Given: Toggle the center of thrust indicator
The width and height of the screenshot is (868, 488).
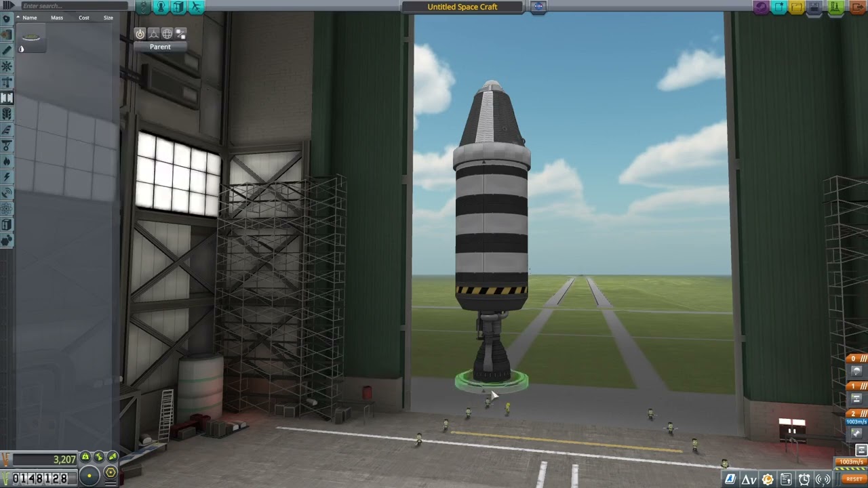Looking at the screenshot, I should 99,457.
